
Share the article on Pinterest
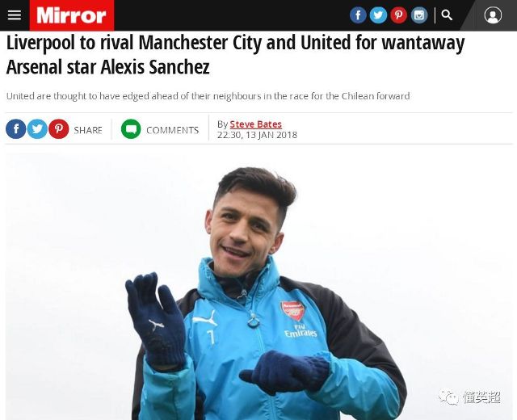click(59, 129)
